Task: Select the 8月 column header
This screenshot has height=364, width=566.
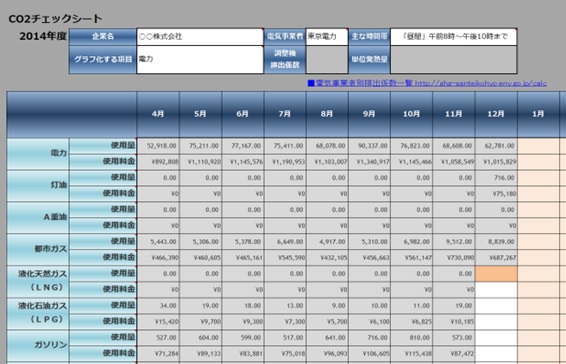Action: (327, 114)
